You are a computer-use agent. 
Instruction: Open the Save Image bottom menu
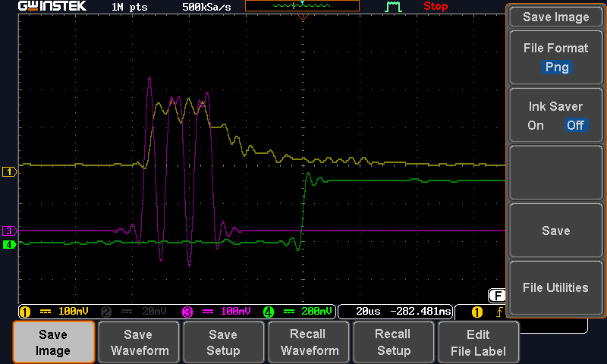53,342
